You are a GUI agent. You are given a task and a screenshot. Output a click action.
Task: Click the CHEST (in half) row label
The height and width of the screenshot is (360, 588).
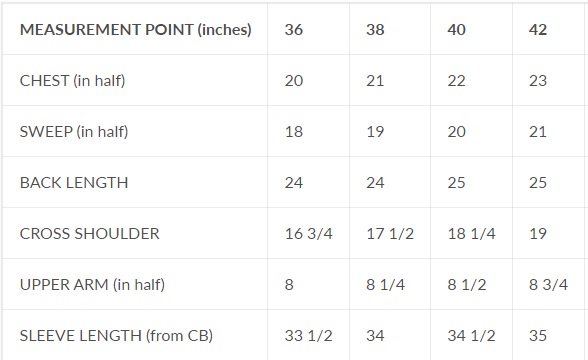[x=72, y=81]
